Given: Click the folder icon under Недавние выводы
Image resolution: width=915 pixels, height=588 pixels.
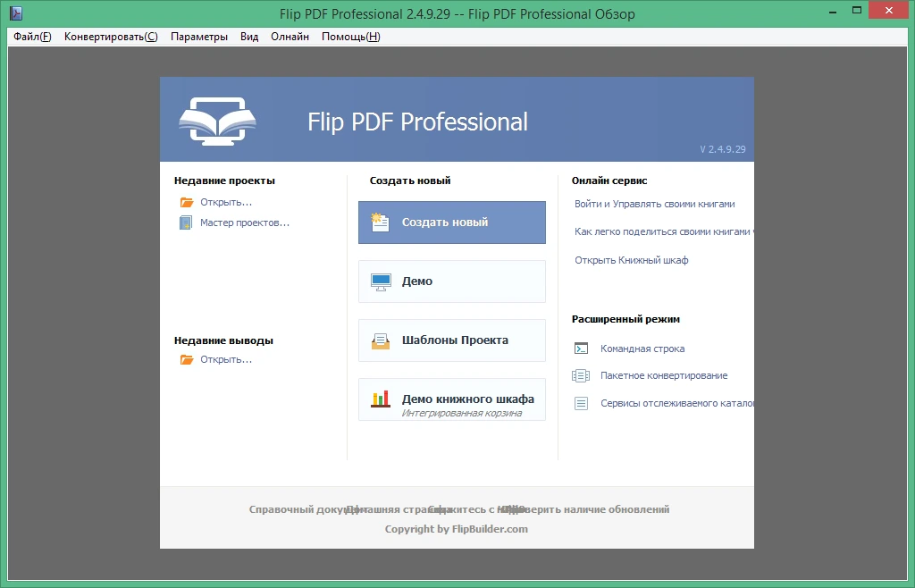Looking at the screenshot, I should click(187, 359).
